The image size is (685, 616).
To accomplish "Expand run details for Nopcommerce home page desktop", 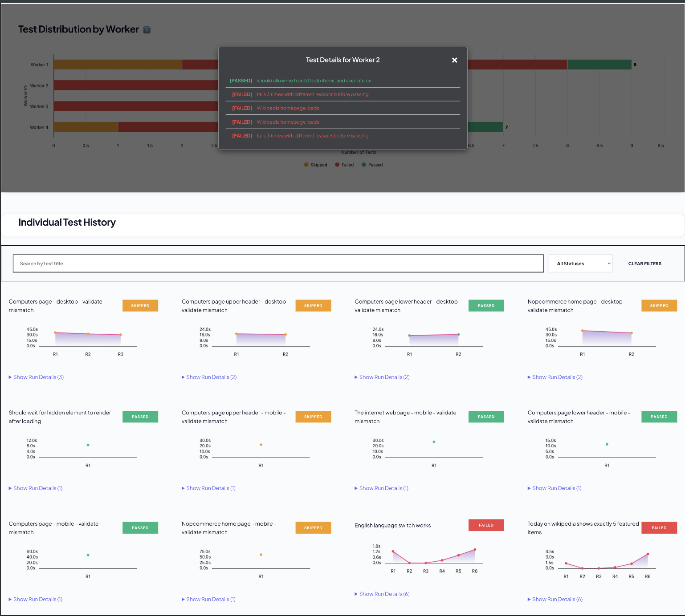I will point(557,377).
